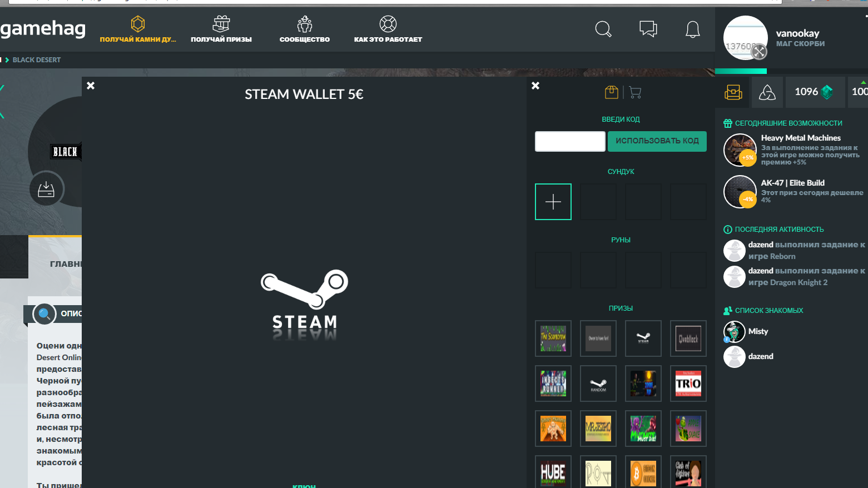Open the ПОЛУЧАЙ КАМНИ ДУ... menu item
868x488 pixels.
tap(138, 29)
